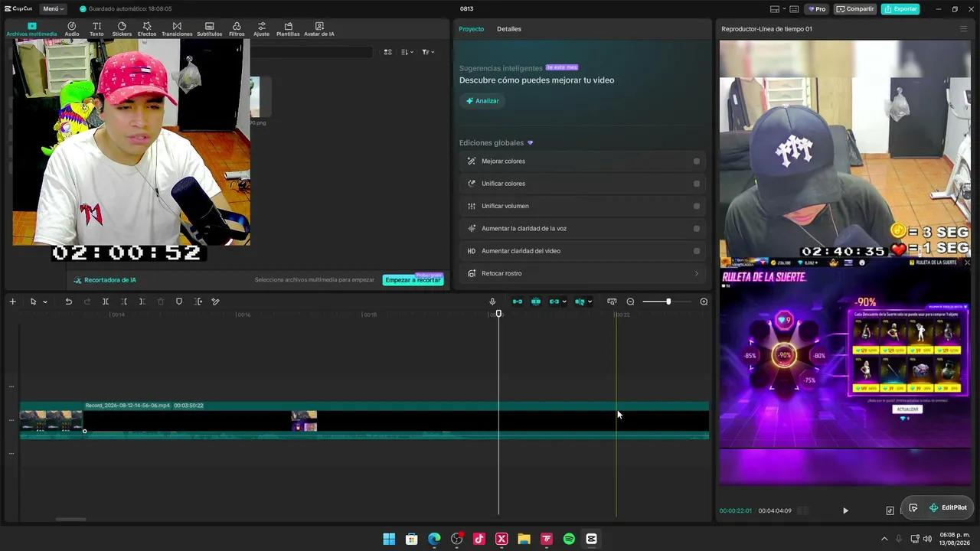Open the sort dropdown in media panel
The height and width of the screenshot is (551, 980).
point(407,52)
